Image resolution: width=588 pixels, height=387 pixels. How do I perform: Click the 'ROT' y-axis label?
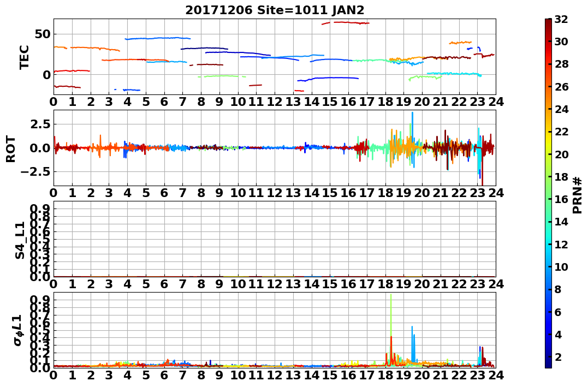tap(11, 149)
